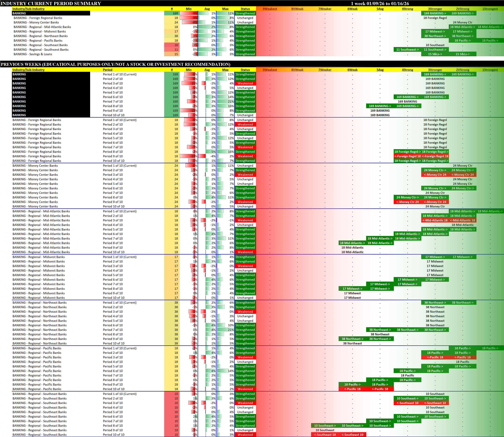Select the INDUSTRY CURRENT PERIOD SUMMARY title
504x437 pixels.
(51, 3)
